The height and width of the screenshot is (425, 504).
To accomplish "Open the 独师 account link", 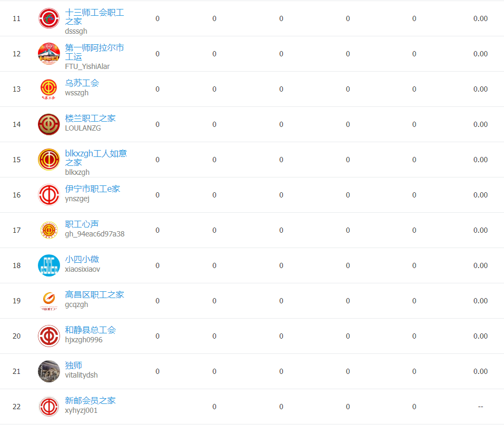I will (x=74, y=365).
